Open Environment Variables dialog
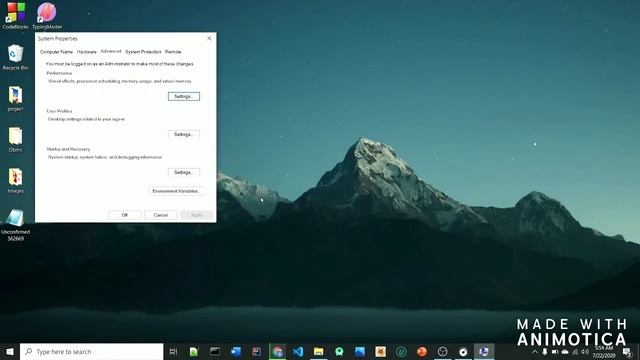The image size is (640, 360). [176, 191]
